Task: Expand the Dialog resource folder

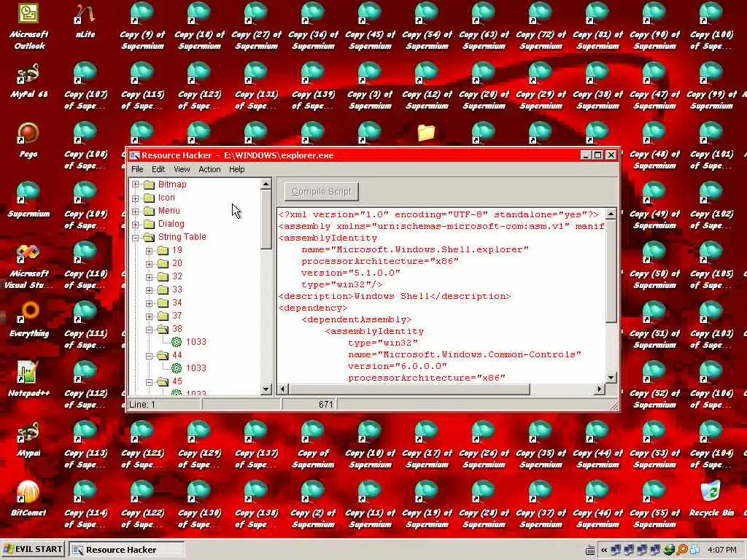Action: tap(136, 224)
